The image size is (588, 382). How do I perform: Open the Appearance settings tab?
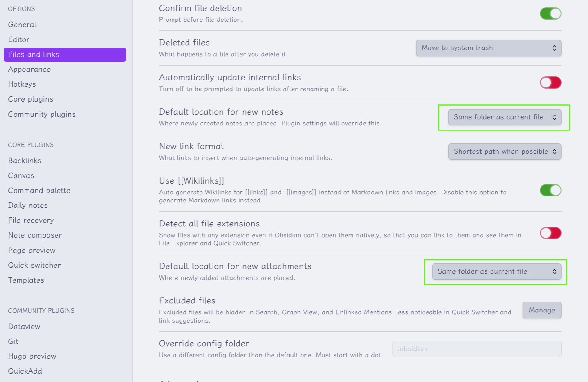pyautogui.click(x=29, y=69)
